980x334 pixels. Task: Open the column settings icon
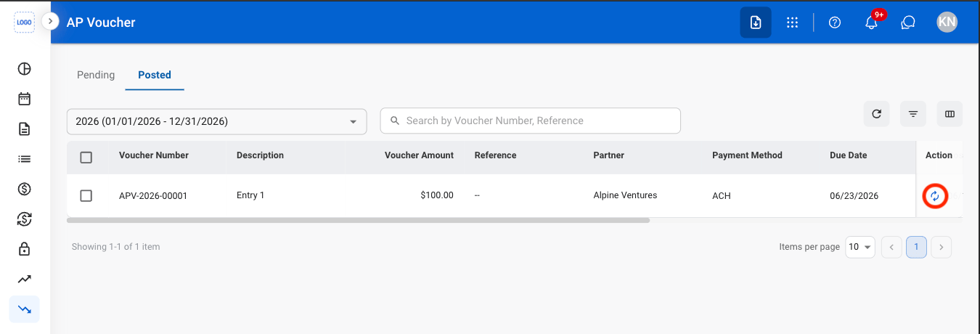pyautogui.click(x=950, y=113)
